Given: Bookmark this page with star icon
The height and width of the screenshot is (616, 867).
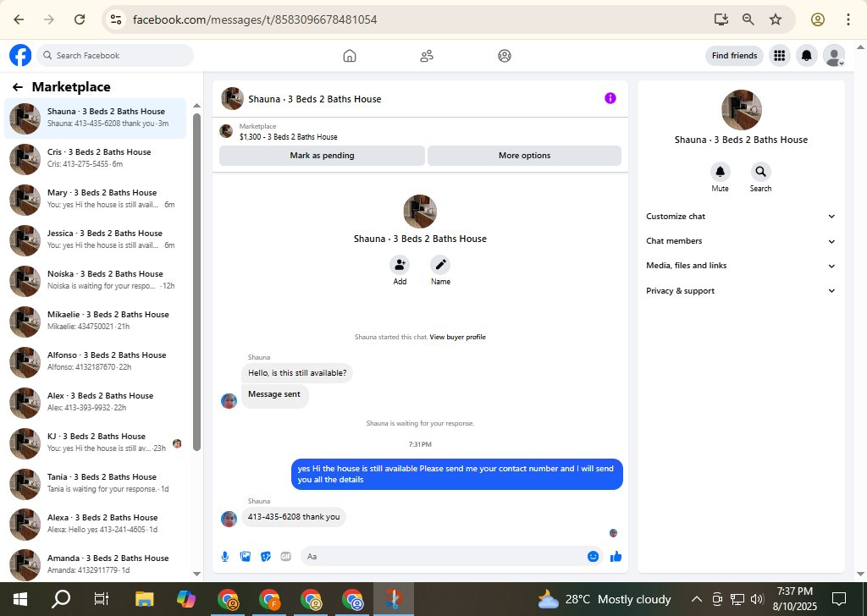Looking at the screenshot, I should [x=776, y=19].
